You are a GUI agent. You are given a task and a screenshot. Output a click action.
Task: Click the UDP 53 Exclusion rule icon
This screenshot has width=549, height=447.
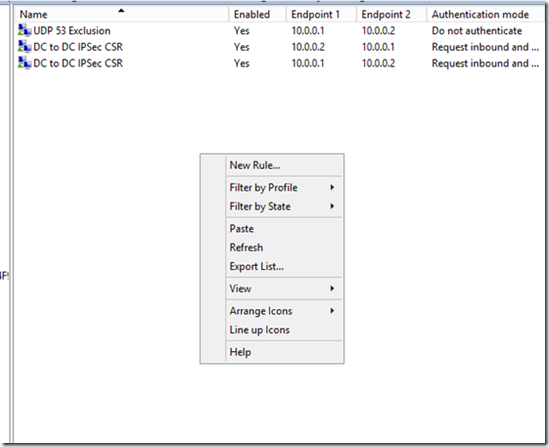[25, 30]
